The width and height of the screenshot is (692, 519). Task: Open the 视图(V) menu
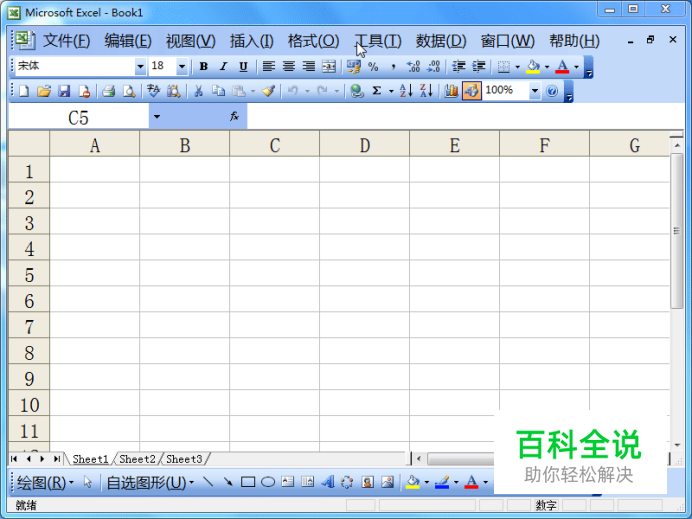tap(190, 41)
